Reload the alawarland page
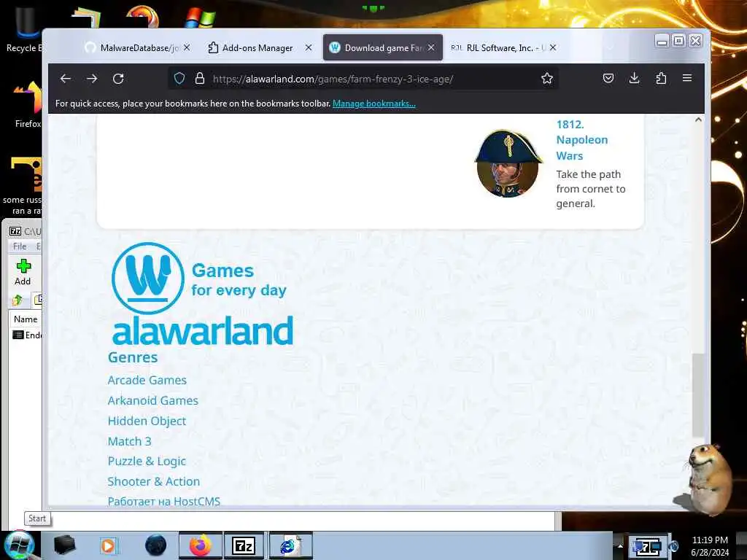This screenshot has height=560, width=747. [x=118, y=79]
